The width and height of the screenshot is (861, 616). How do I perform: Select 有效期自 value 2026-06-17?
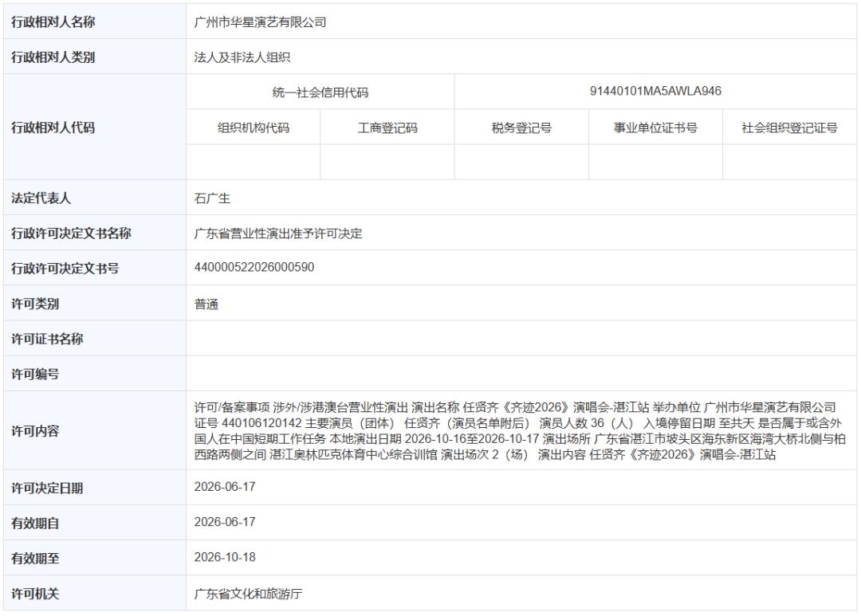click(x=225, y=522)
